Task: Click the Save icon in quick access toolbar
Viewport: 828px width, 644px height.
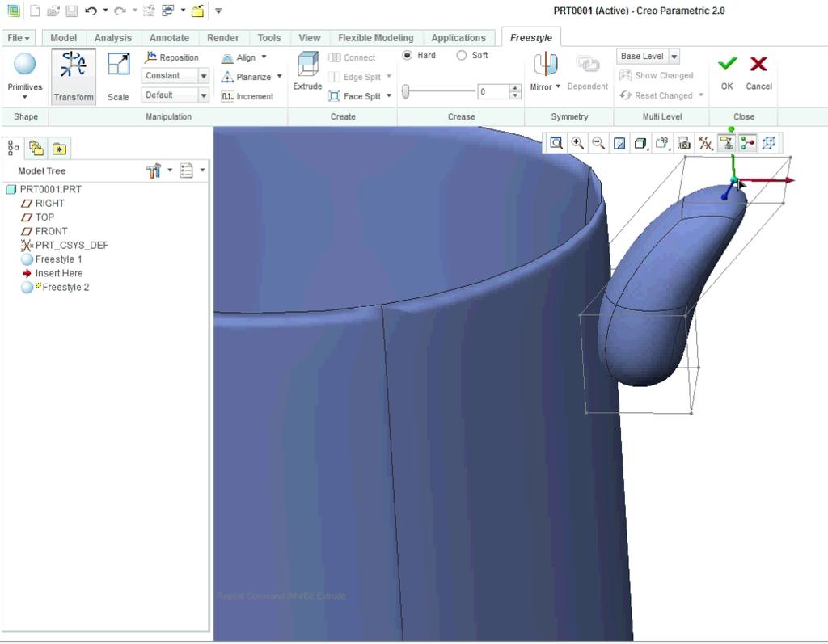Action: tap(71, 11)
